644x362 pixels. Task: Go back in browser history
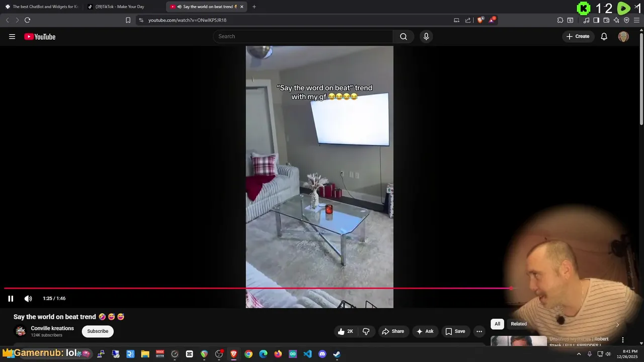[x=7, y=20]
